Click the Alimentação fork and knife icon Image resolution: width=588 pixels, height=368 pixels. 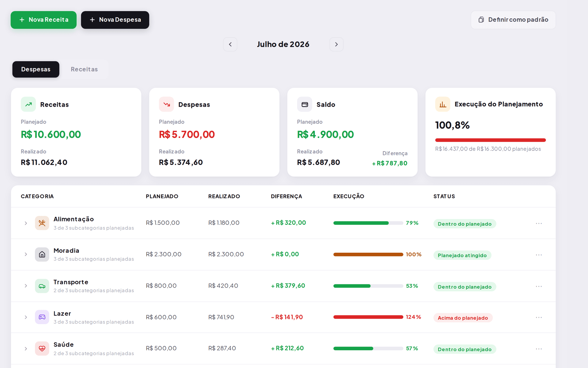click(42, 223)
